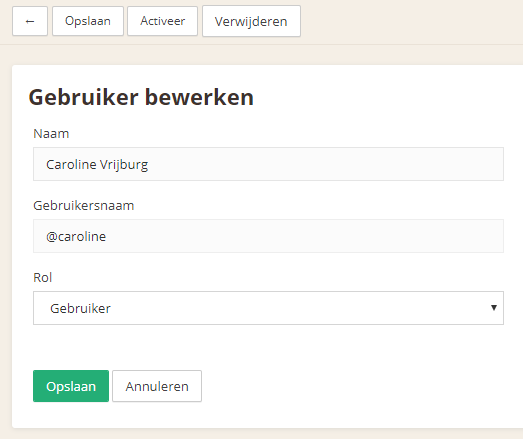Focus the Naam field with Caroline Vrijburg

pyautogui.click(x=268, y=164)
